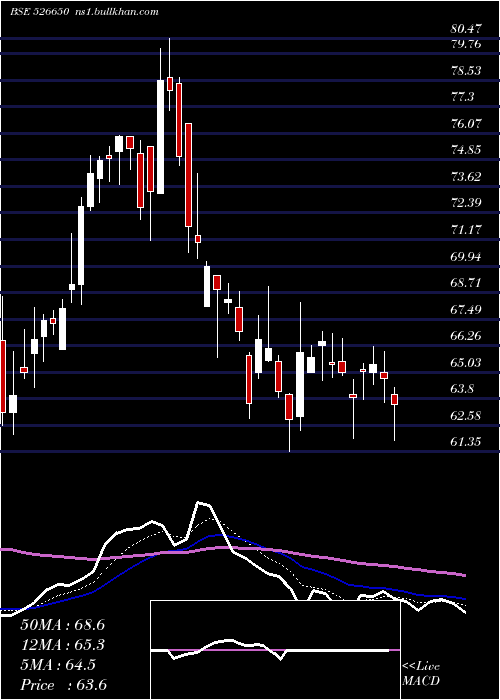500x700 pixels.
Task: Click the 72.39 price axis label
Action: point(467,203)
